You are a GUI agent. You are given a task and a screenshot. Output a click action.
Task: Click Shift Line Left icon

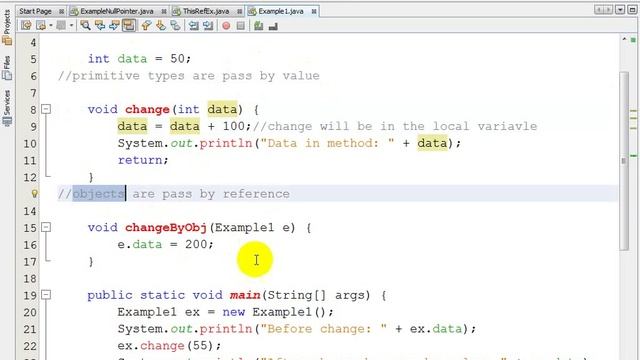point(193,26)
